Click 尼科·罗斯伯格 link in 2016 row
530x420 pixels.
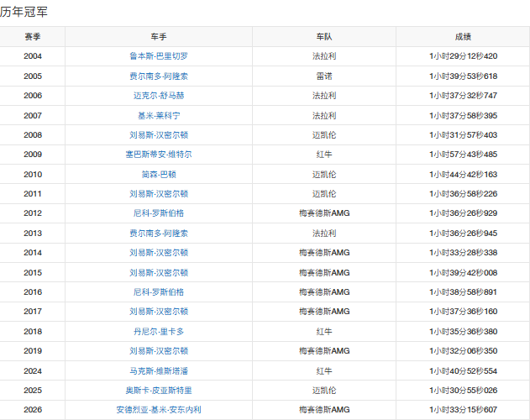point(159,292)
